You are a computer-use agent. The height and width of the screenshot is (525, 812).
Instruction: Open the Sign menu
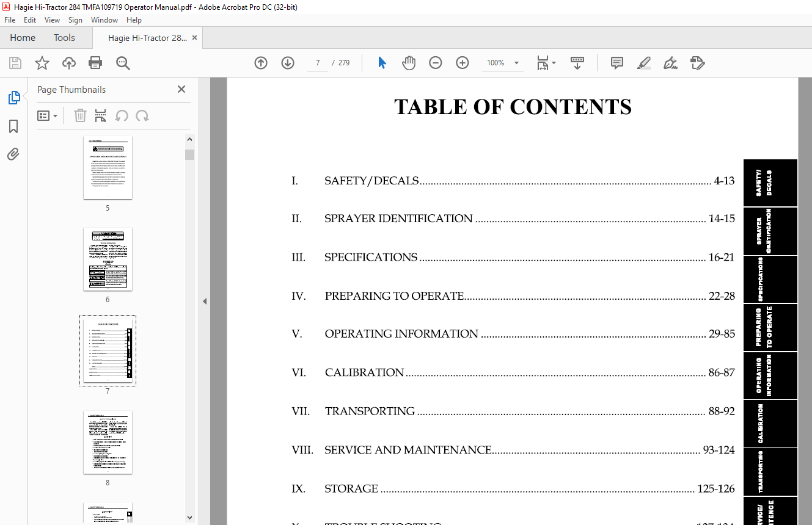[75, 20]
